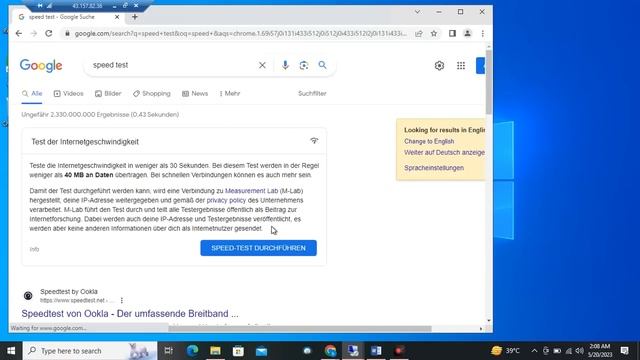Click Weiter auf Deutsch anzeigen link
This screenshot has width=640, height=360.
[x=444, y=152]
